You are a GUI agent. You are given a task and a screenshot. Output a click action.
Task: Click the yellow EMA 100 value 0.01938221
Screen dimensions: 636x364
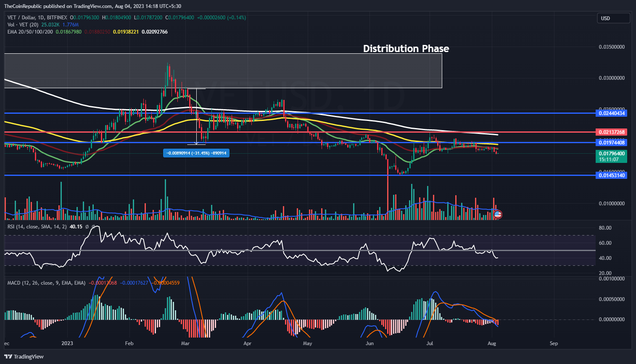click(126, 32)
